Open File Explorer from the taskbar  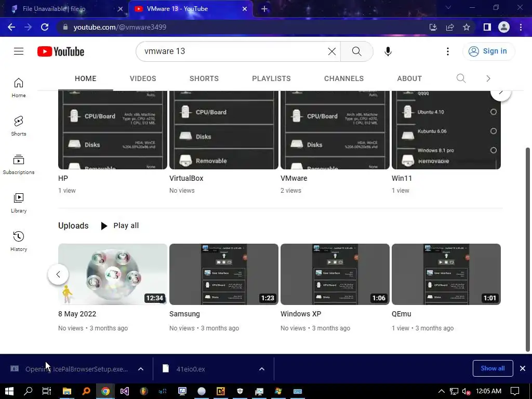pyautogui.click(x=67, y=391)
